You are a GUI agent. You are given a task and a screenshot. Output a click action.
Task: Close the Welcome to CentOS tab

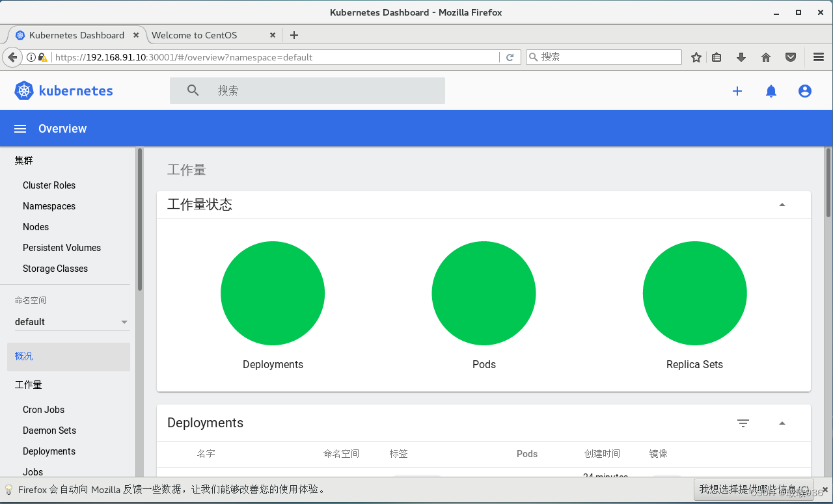pyautogui.click(x=273, y=35)
